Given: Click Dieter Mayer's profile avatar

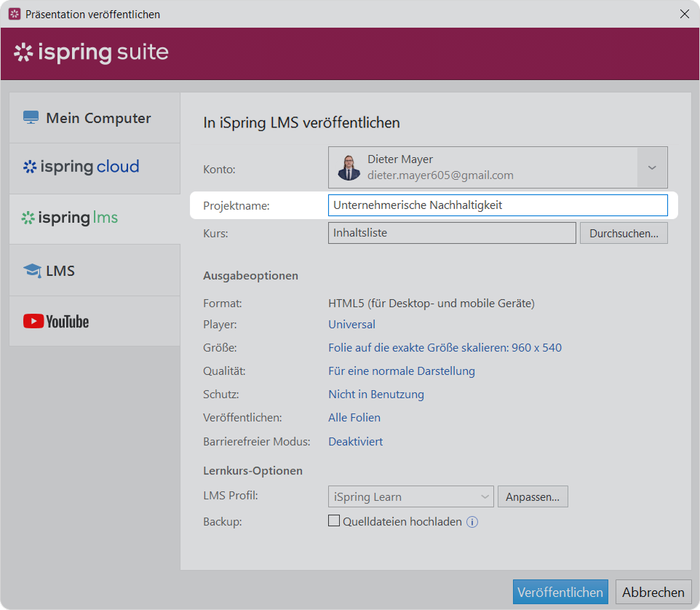Looking at the screenshot, I should pos(349,167).
